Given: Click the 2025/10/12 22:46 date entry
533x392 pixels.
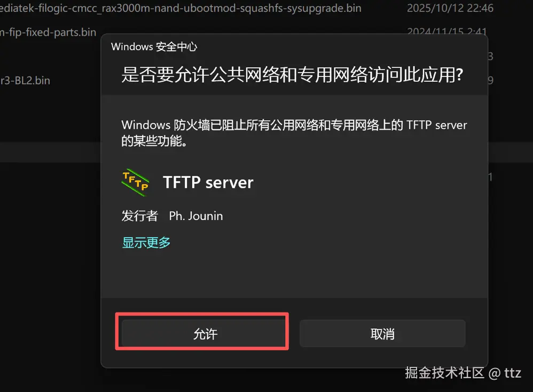Looking at the screenshot, I should (450, 8).
